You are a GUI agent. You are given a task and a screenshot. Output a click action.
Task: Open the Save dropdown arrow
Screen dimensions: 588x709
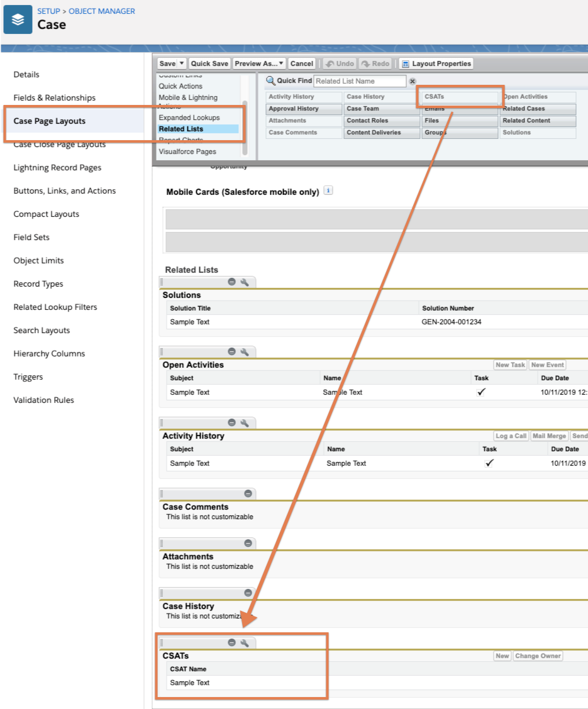coord(182,63)
